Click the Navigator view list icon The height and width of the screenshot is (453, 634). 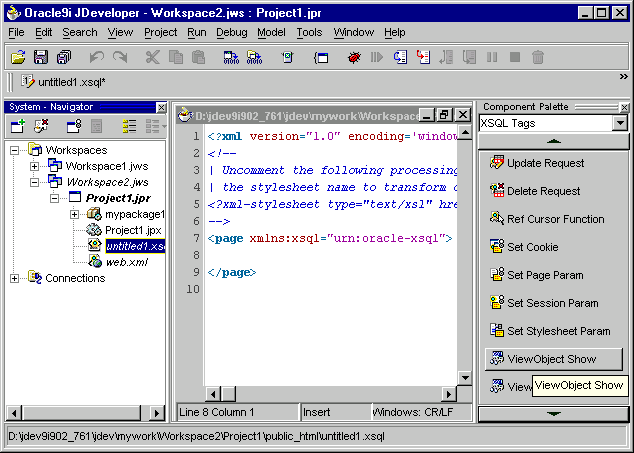(x=129, y=126)
